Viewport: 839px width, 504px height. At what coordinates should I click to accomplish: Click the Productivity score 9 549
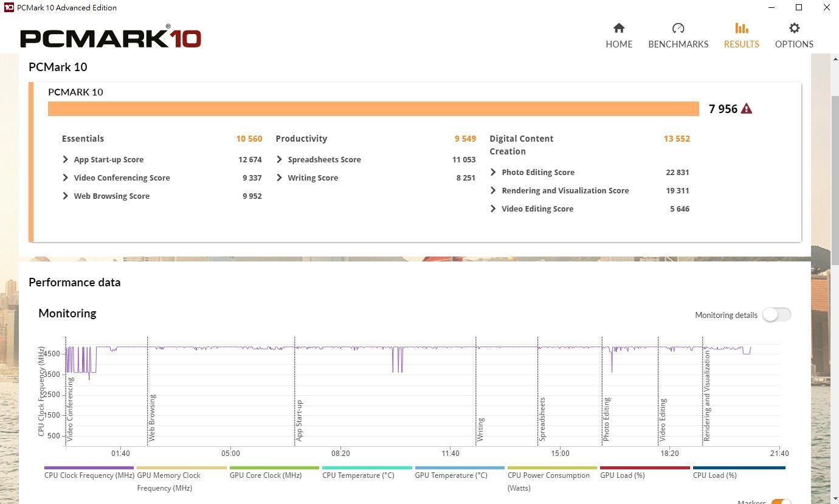[465, 139]
